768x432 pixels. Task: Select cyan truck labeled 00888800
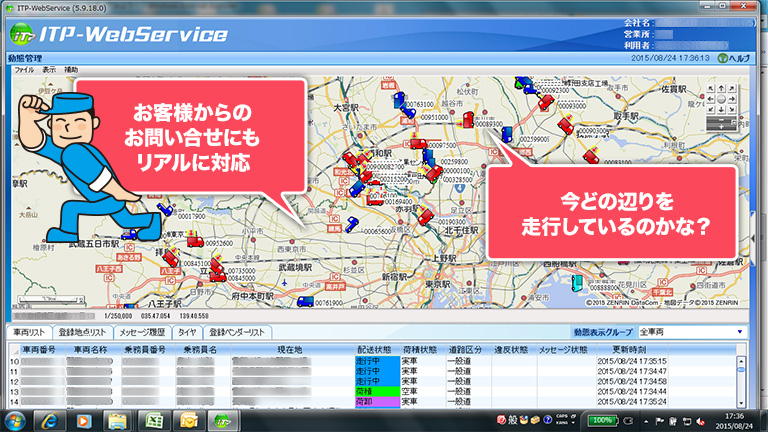577,282
